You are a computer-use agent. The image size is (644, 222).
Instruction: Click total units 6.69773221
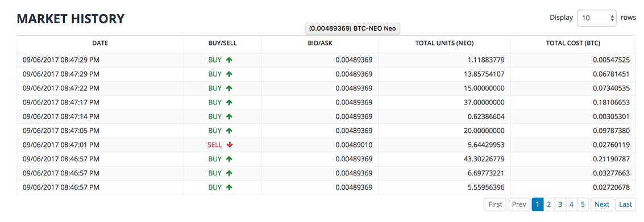(x=486, y=173)
